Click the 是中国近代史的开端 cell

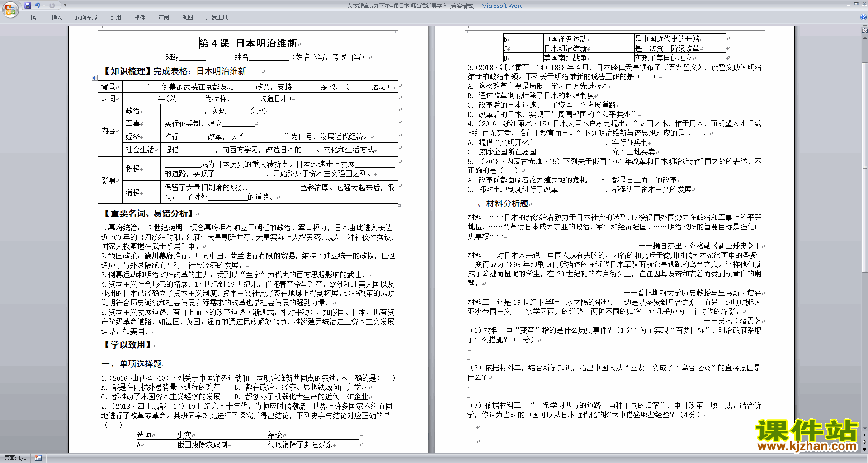679,39
